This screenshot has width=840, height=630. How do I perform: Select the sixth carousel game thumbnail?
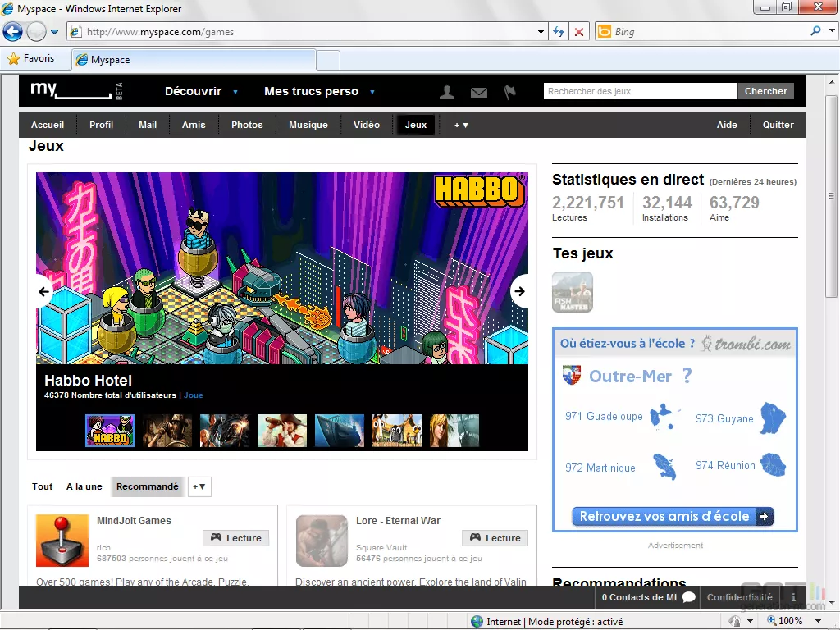396,430
